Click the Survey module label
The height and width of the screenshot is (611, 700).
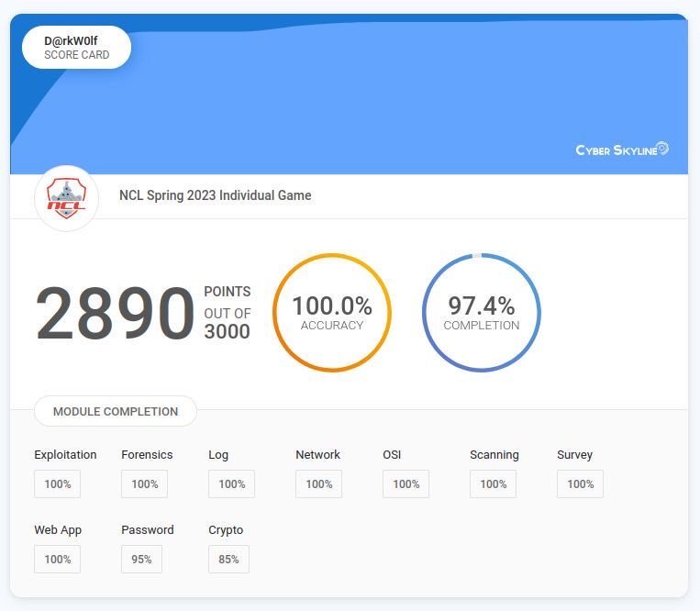click(x=574, y=455)
